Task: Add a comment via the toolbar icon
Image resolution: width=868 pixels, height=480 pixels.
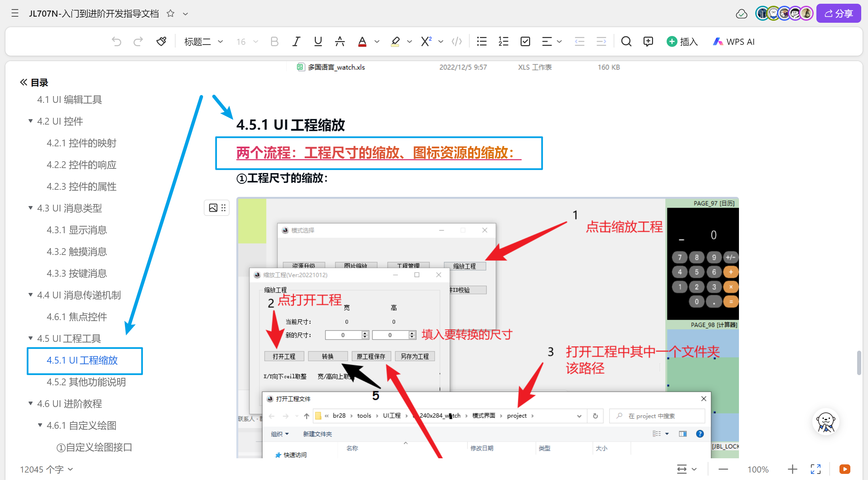Action: tap(648, 42)
